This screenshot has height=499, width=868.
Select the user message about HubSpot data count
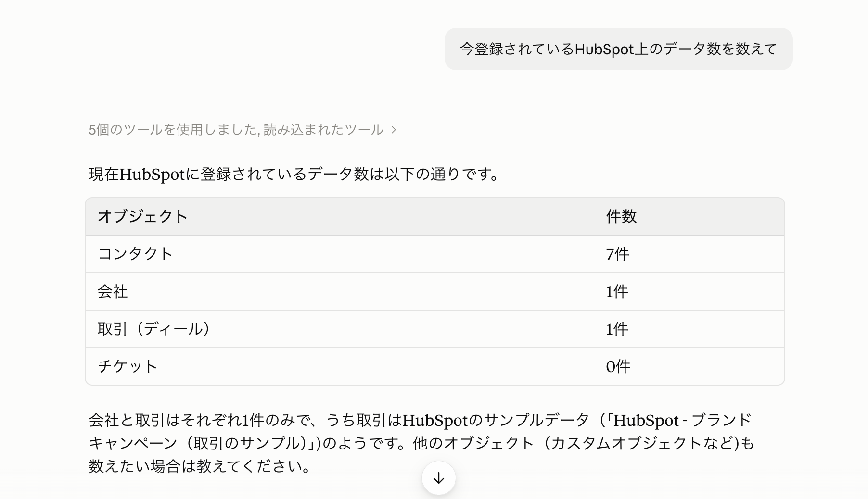tap(618, 49)
